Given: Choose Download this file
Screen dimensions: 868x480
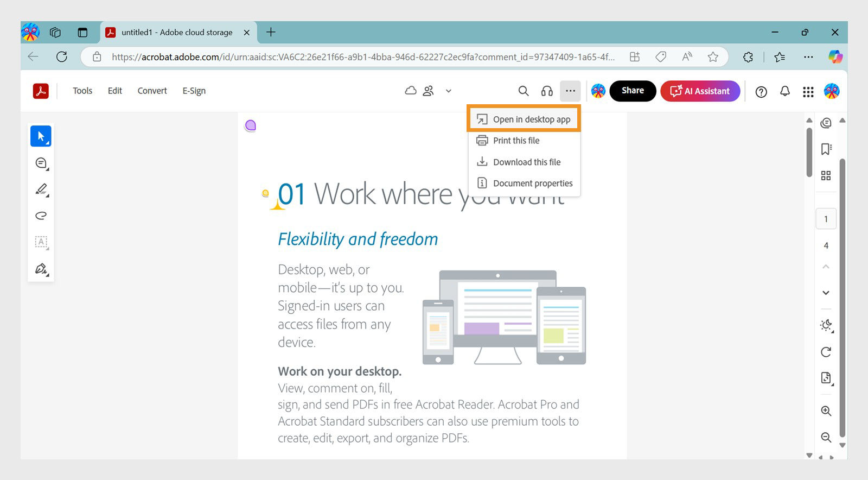Looking at the screenshot, I should click(x=524, y=162).
